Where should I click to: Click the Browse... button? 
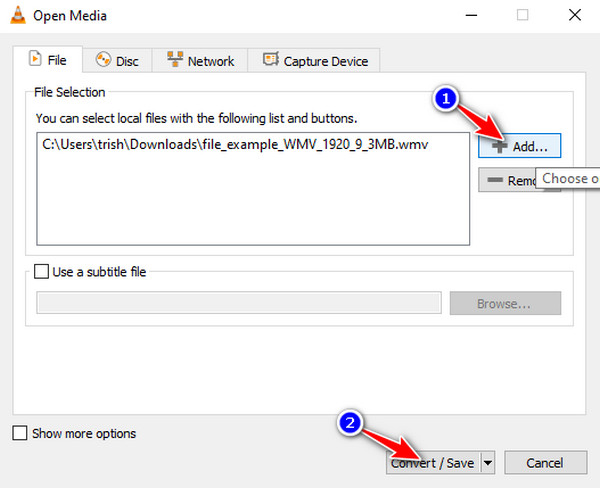click(505, 304)
